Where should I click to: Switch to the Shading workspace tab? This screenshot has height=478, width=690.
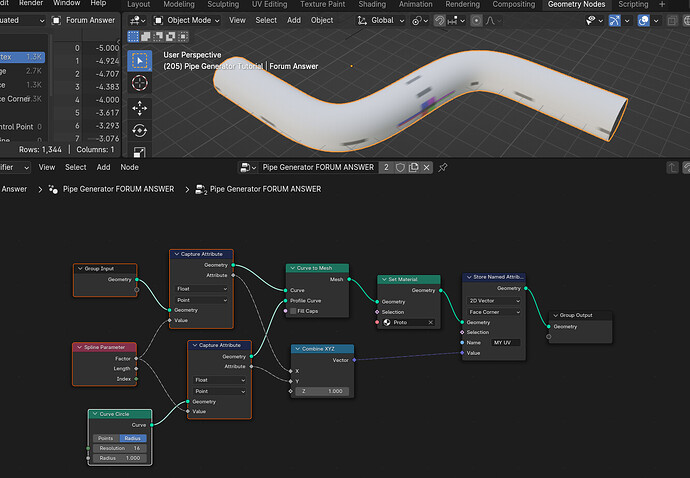[372, 4]
